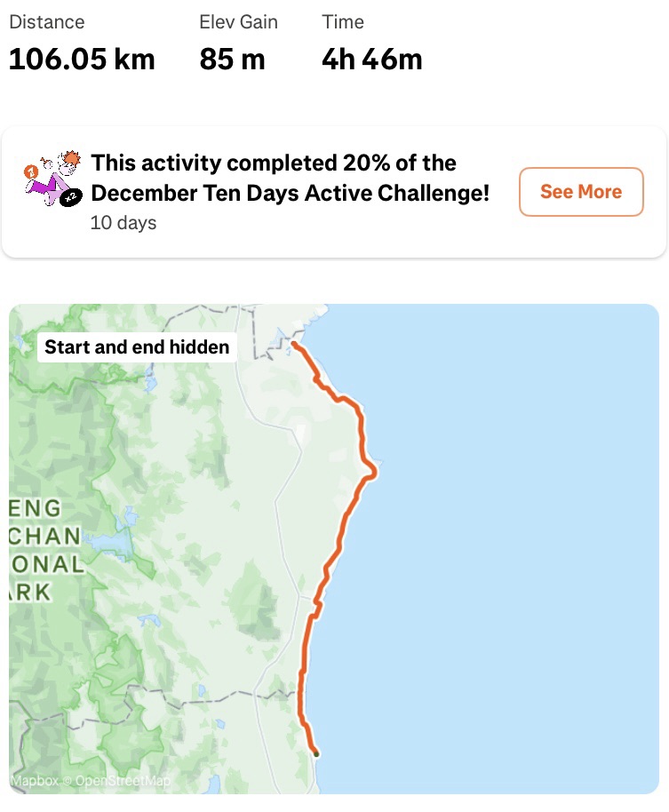669x812 pixels.
Task: Open the December Ten Days Active Challenge text
Action: [290, 179]
